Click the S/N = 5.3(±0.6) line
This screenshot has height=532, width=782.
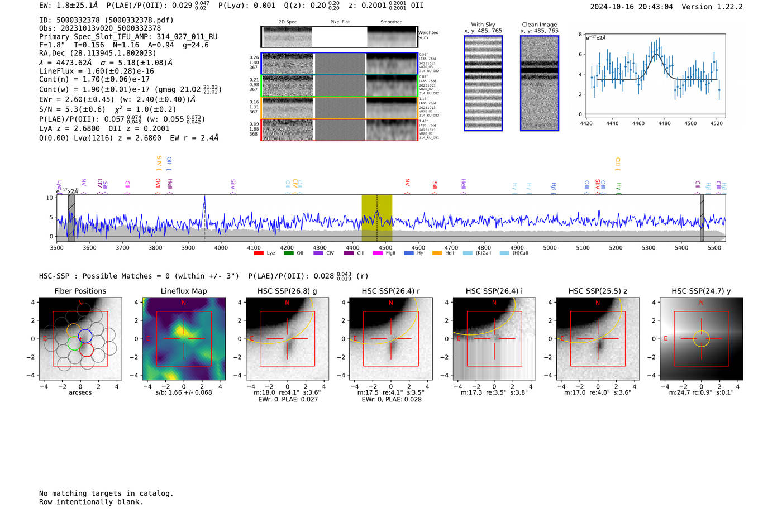click(107, 109)
